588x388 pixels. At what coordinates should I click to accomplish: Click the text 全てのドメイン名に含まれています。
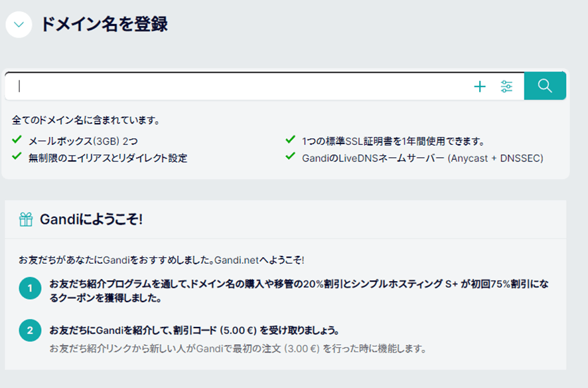tap(86, 120)
